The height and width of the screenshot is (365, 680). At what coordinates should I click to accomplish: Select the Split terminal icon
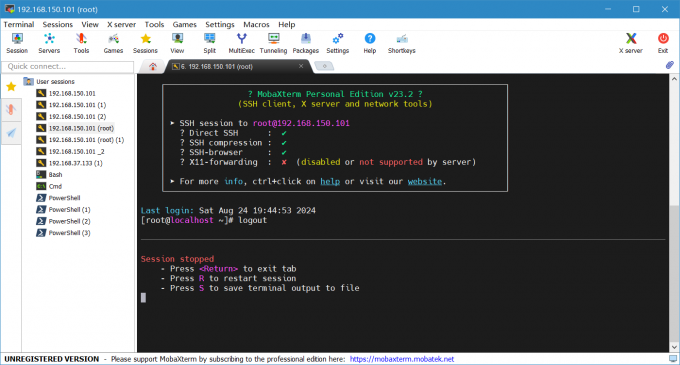point(209,43)
